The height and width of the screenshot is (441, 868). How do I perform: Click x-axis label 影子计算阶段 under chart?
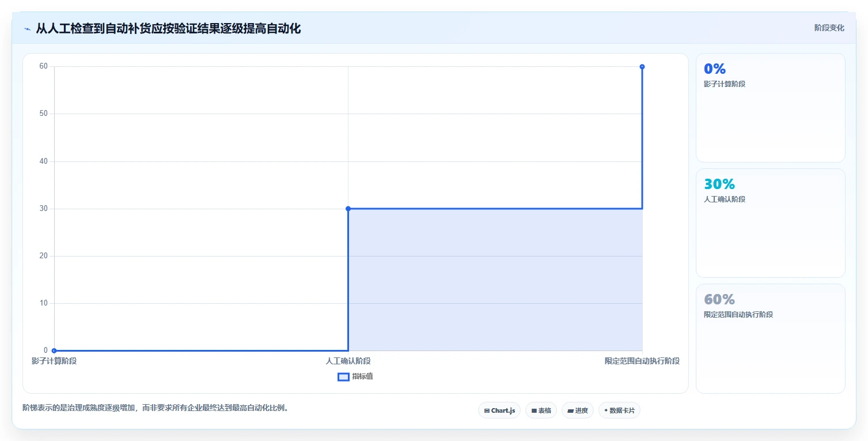point(54,361)
